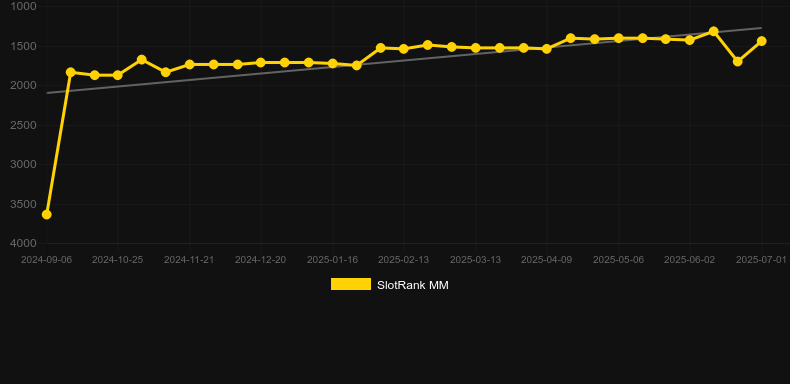
Task: Select the highest peak point before the June dip
Action: 713,31
